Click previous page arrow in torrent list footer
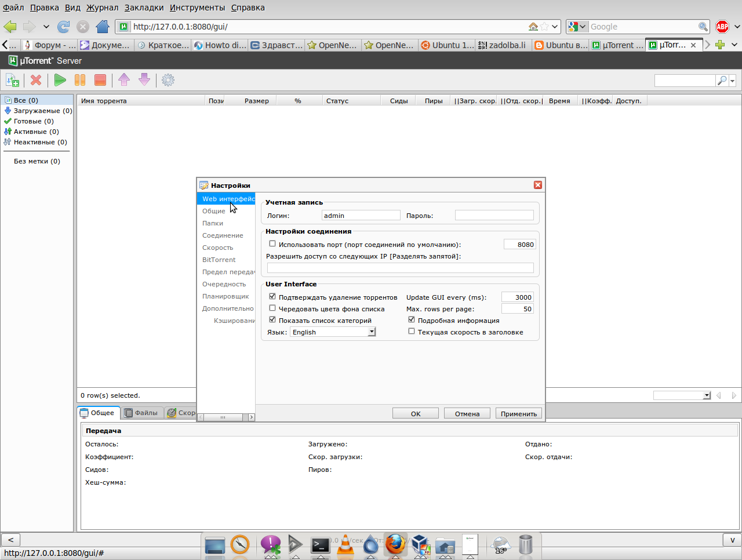This screenshot has height=560, width=742. click(719, 395)
